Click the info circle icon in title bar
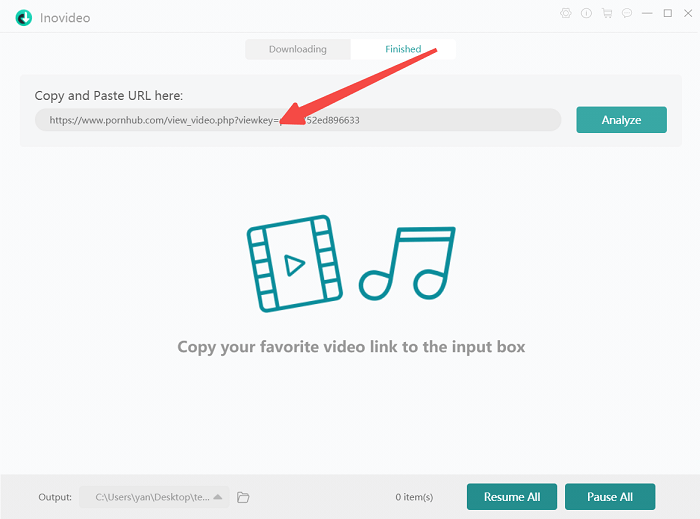The image size is (700, 519). (x=586, y=13)
